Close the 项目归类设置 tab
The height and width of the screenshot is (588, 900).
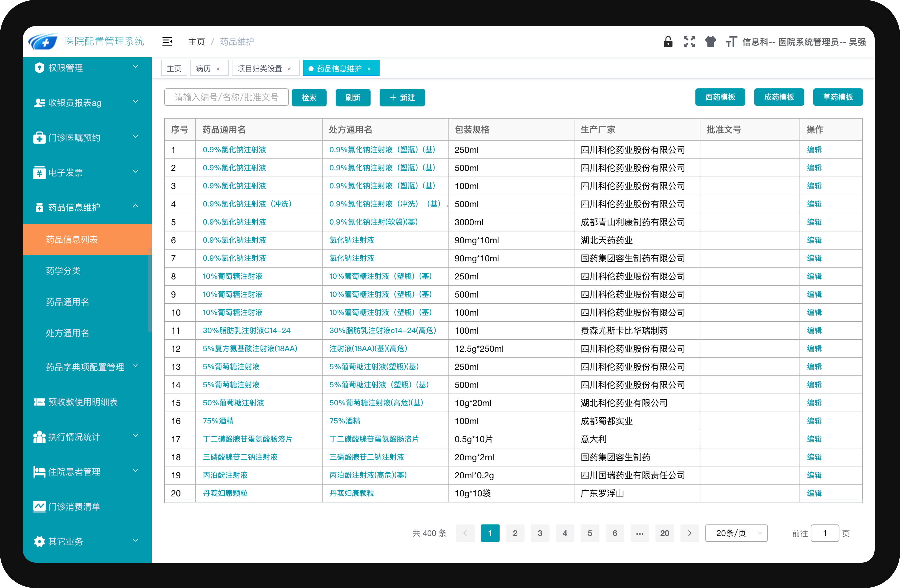pyautogui.click(x=289, y=69)
